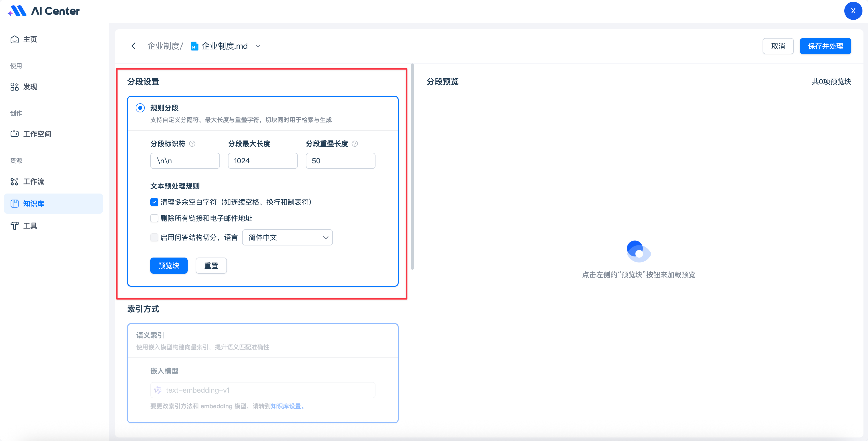Click the help icon beside 分段标识符
The height and width of the screenshot is (441, 868).
coord(192,144)
